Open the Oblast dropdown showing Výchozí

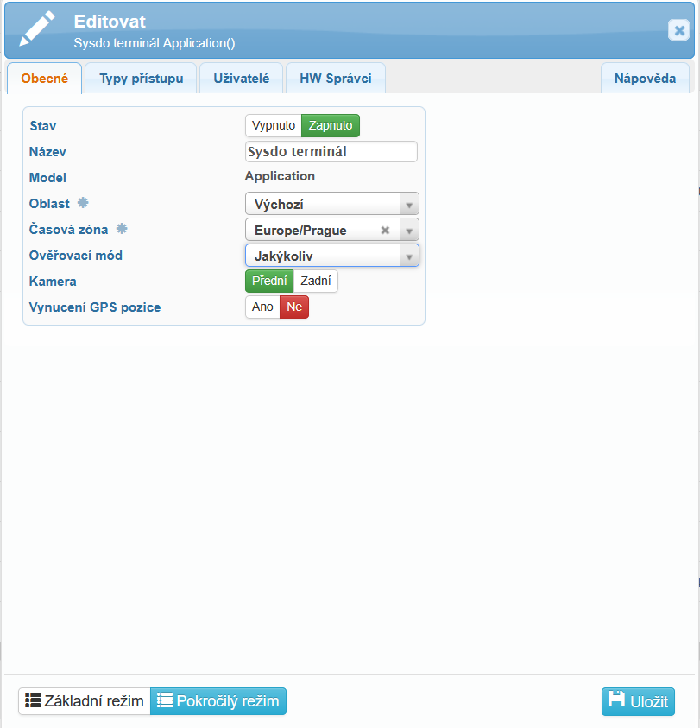point(331,205)
